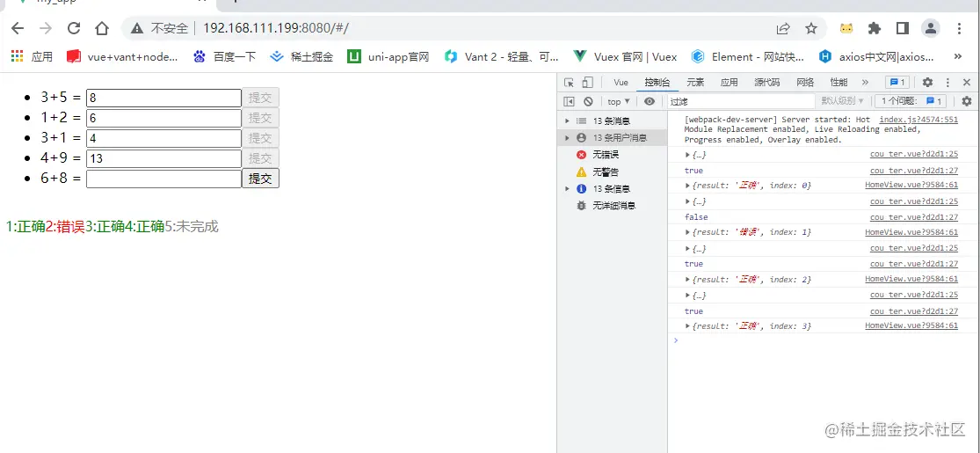Image resolution: width=980 pixels, height=453 pixels.
Task: Show more DevTools tabs via the chevron
Action: 865,83
